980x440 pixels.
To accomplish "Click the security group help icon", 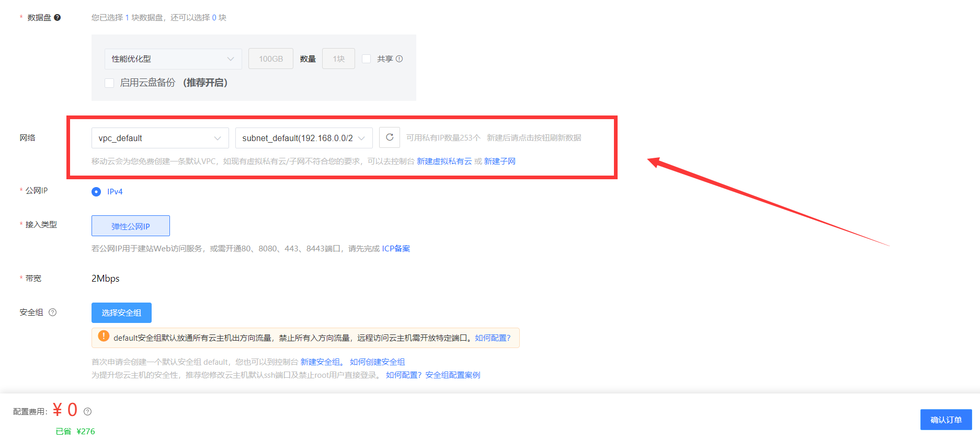I will pos(52,312).
